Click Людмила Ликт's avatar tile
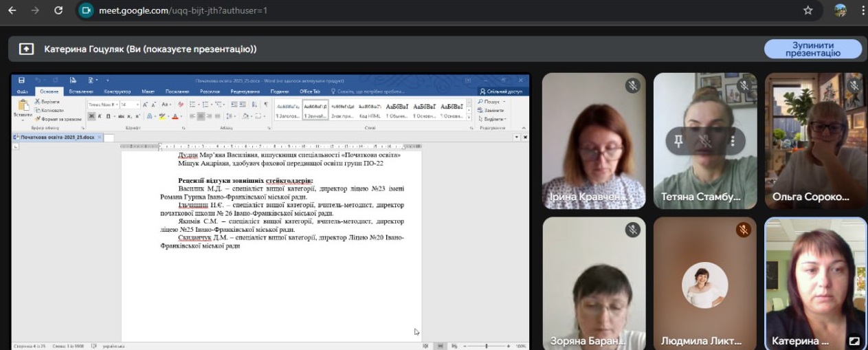 point(705,283)
